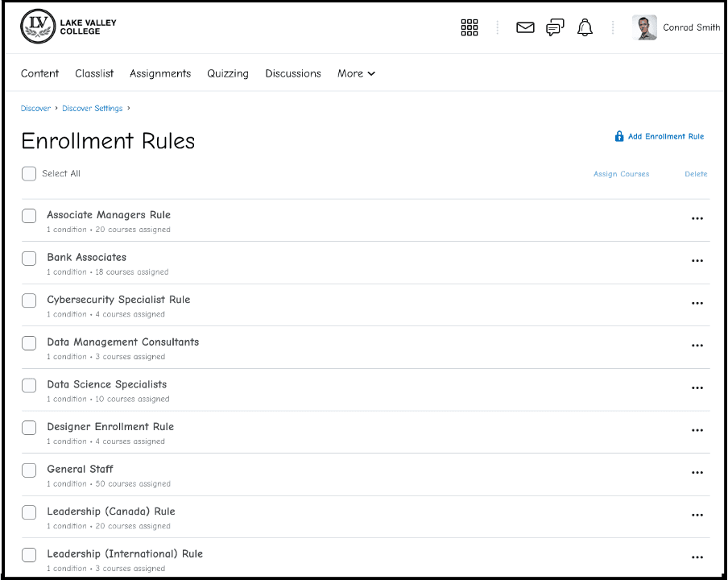The height and width of the screenshot is (580, 728).
Task: Click '1 condition • 10 courses assigned' text
Action: pos(108,399)
